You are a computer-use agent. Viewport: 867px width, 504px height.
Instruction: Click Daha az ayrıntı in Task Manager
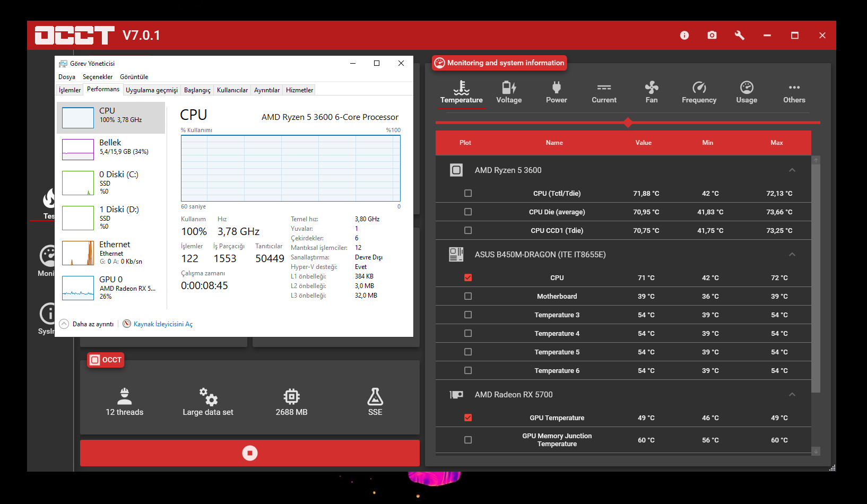pyautogui.click(x=86, y=324)
